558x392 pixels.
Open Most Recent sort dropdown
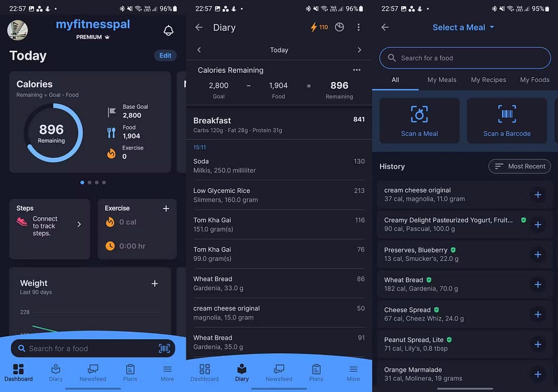(519, 166)
